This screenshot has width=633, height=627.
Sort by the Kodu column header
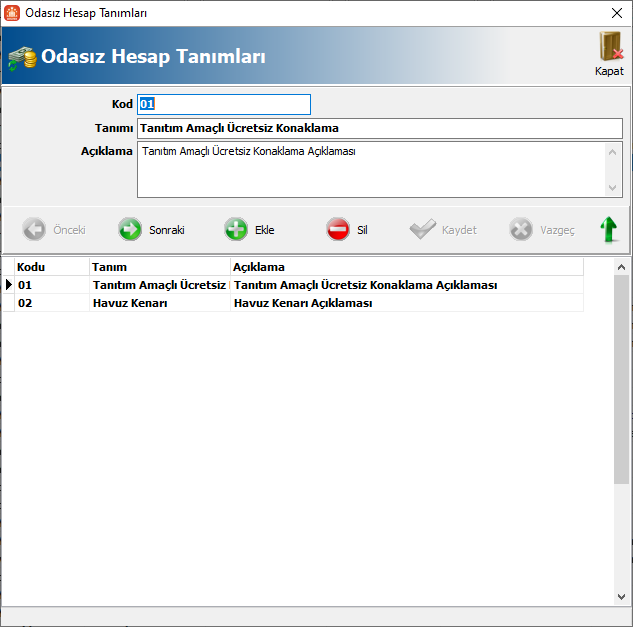(51, 267)
